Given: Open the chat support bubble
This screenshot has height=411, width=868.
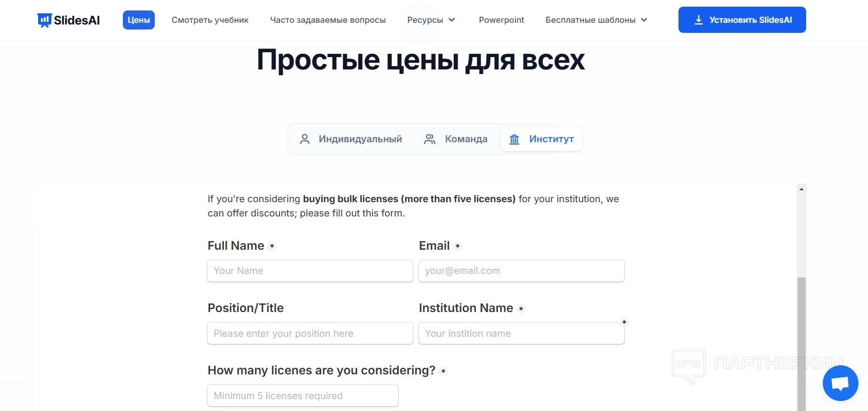Looking at the screenshot, I should [x=840, y=383].
